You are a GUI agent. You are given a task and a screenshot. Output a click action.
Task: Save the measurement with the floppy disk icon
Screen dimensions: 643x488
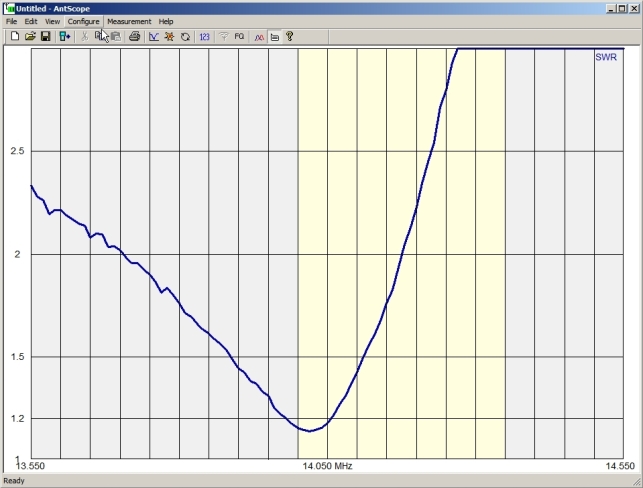[46, 36]
